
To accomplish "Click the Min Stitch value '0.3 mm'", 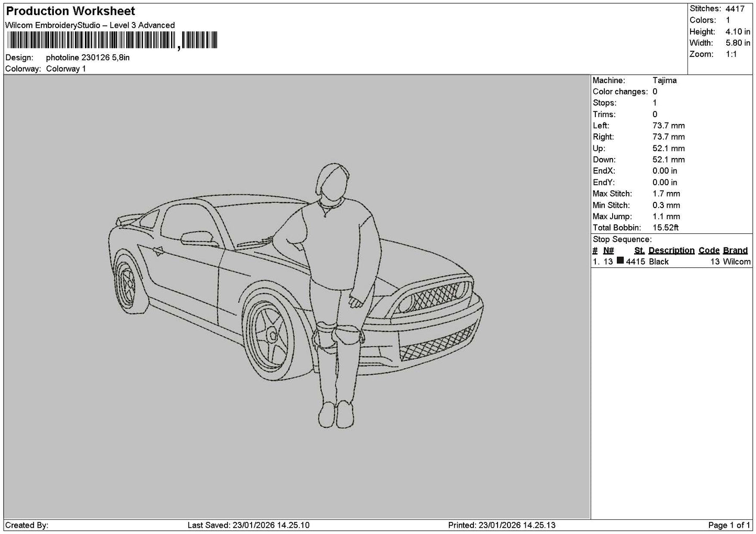I will tap(666, 206).
